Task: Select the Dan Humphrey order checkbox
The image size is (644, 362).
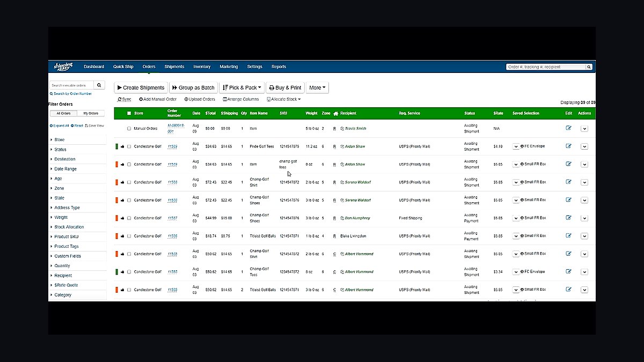Action: [x=129, y=218]
